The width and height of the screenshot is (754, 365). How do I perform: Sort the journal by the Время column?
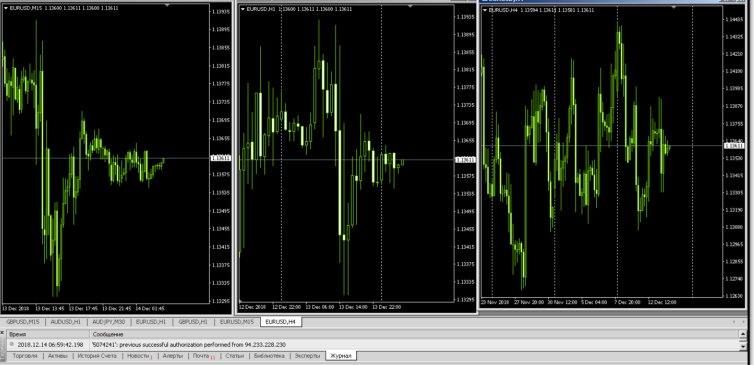[49, 334]
